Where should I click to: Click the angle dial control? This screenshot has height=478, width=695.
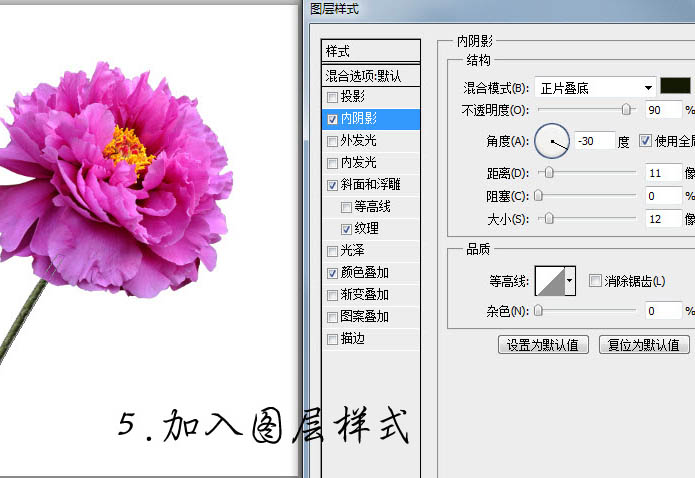(x=552, y=142)
